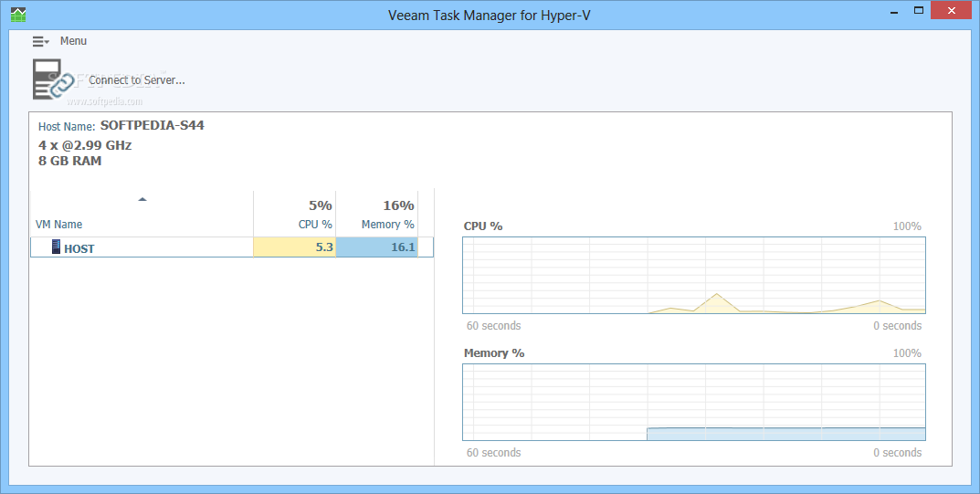Click the 4 x @2.99 GHz text

85,145
